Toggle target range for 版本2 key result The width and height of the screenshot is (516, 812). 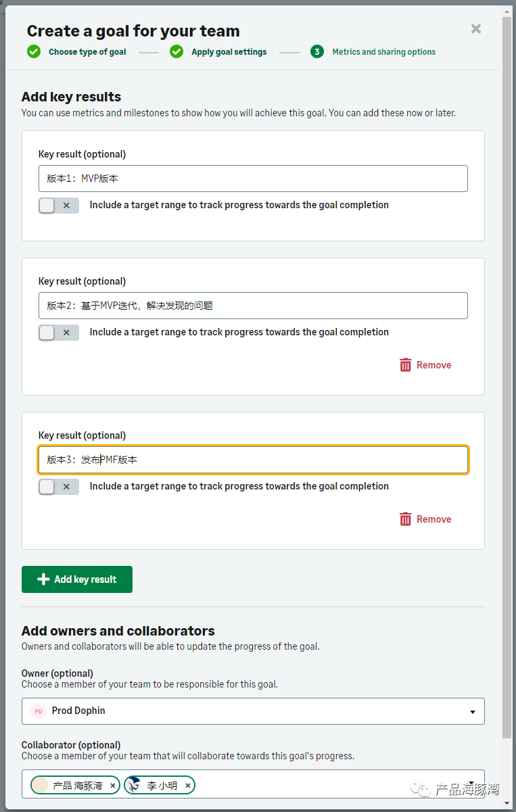(x=59, y=333)
